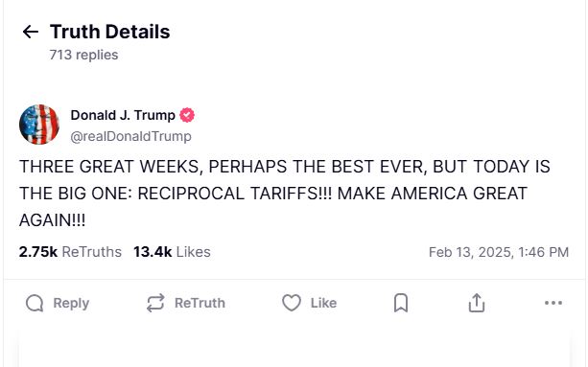The image size is (588, 367).
Task: Click the Reply speech bubble icon
Action: tap(35, 303)
